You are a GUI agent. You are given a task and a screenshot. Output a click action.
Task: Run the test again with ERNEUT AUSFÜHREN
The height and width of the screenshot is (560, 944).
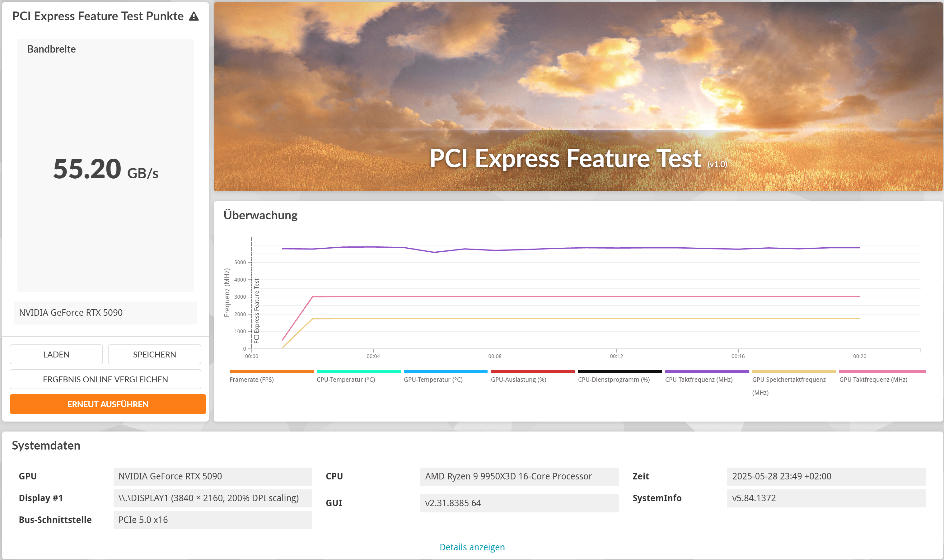click(108, 404)
